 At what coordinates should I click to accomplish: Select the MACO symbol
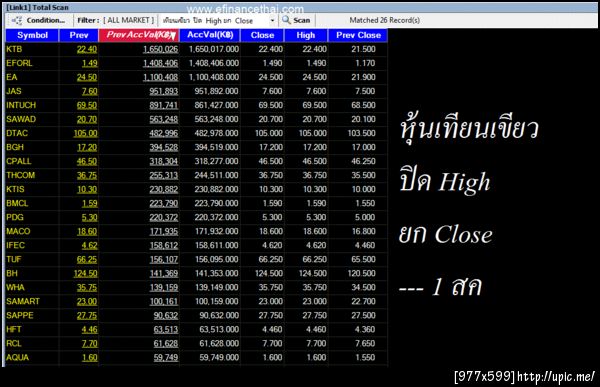coord(18,231)
